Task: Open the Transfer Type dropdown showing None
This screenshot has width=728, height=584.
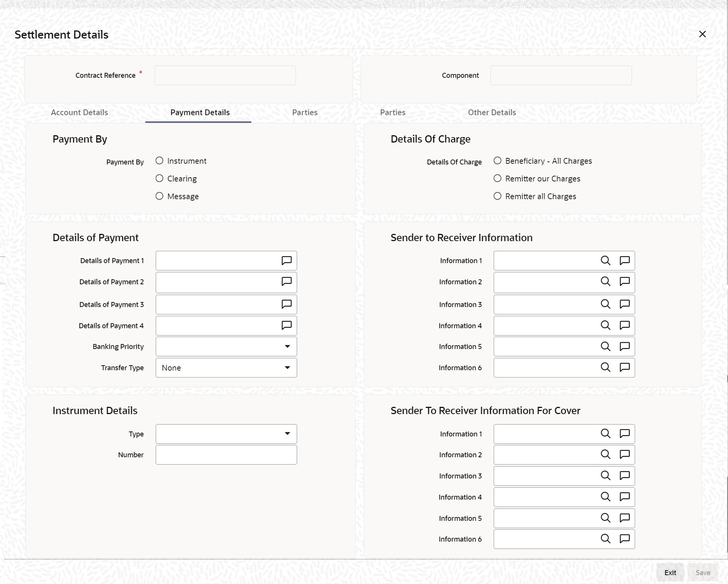Action: 226,368
